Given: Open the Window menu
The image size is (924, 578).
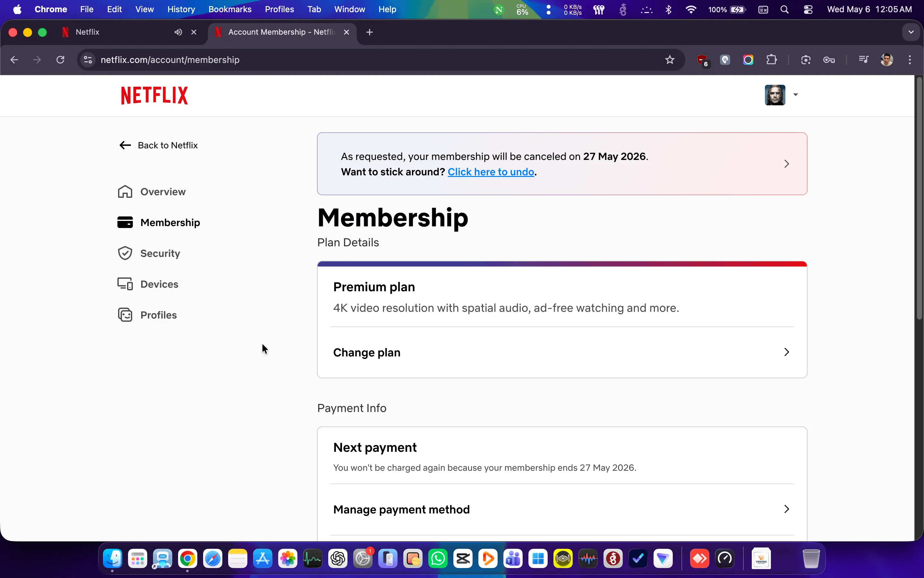Looking at the screenshot, I should pyautogui.click(x=349, y=9).
